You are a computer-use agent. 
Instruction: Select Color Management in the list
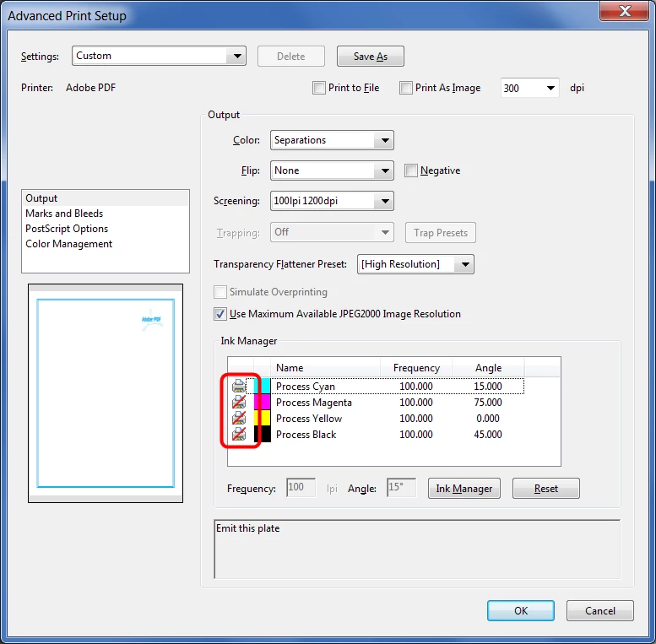106,244
